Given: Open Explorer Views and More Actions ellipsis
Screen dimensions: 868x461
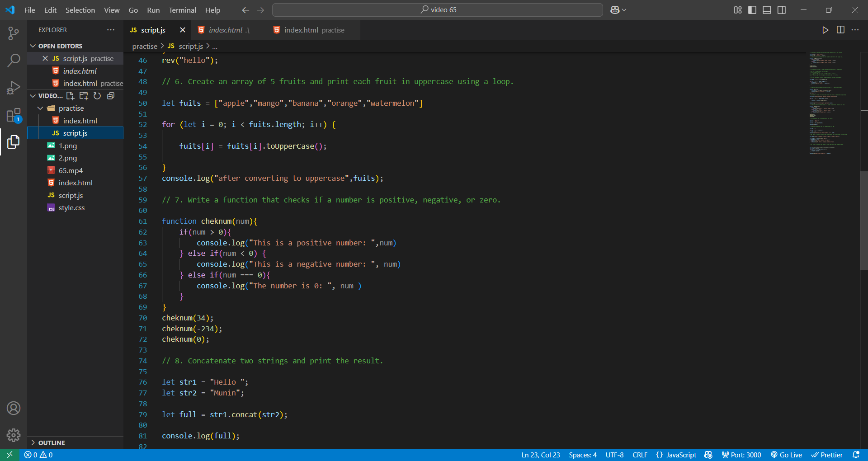Looking at the screenshot, I should [x=111, y=30].
